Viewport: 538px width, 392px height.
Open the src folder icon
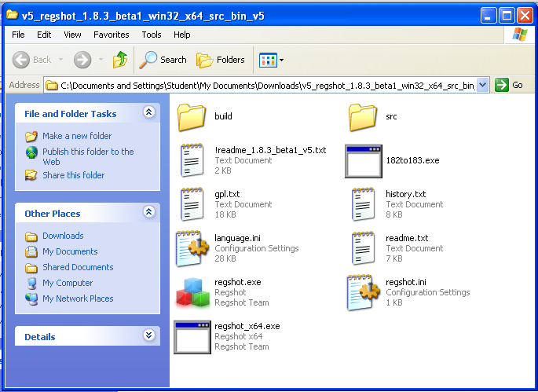[x=363, y=117]
